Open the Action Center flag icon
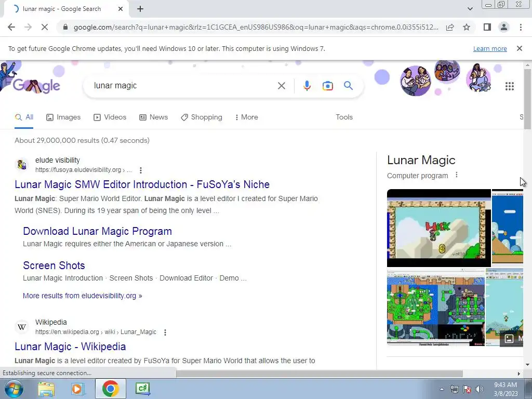This screenshot has width=532, height=399. coord(467,389)
